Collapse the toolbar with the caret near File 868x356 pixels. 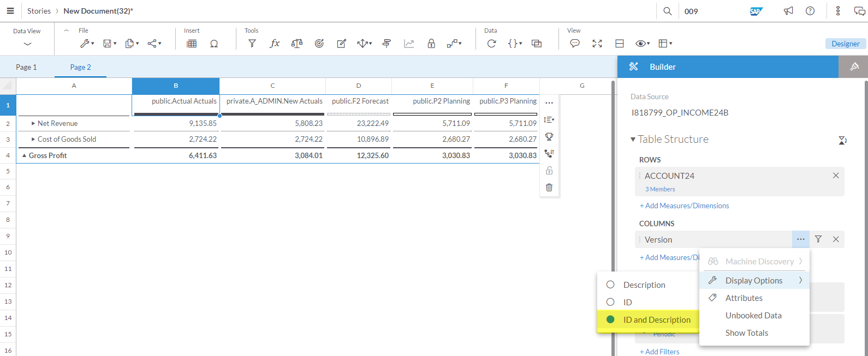pos(66,31)
